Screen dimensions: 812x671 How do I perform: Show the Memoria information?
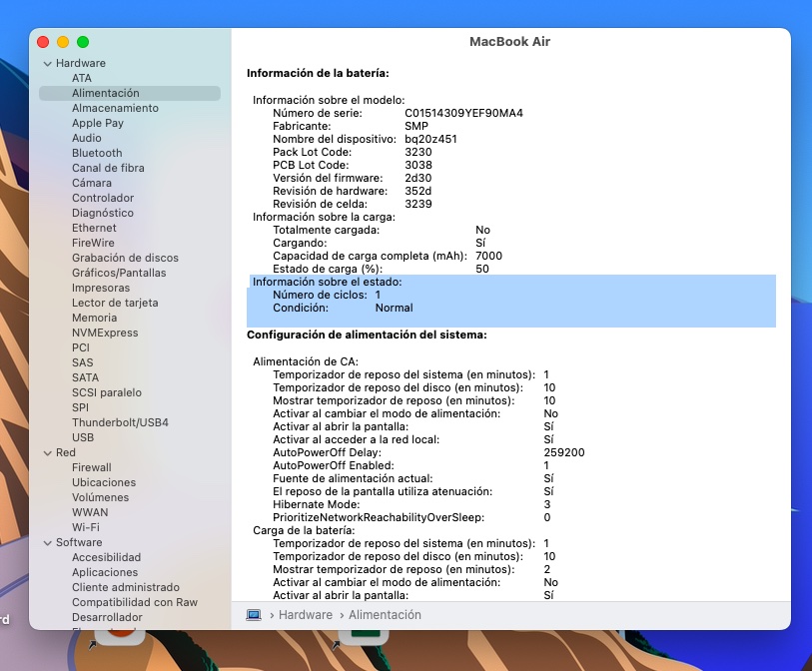(x=94, y=318)
